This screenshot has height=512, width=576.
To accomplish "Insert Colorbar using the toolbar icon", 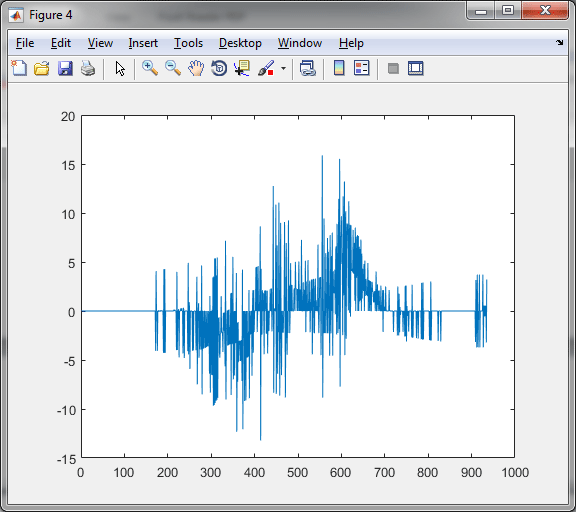I will 339,68.
